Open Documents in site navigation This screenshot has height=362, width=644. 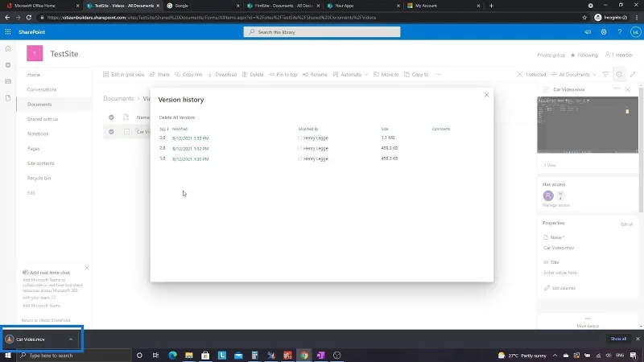click(39, 105)
